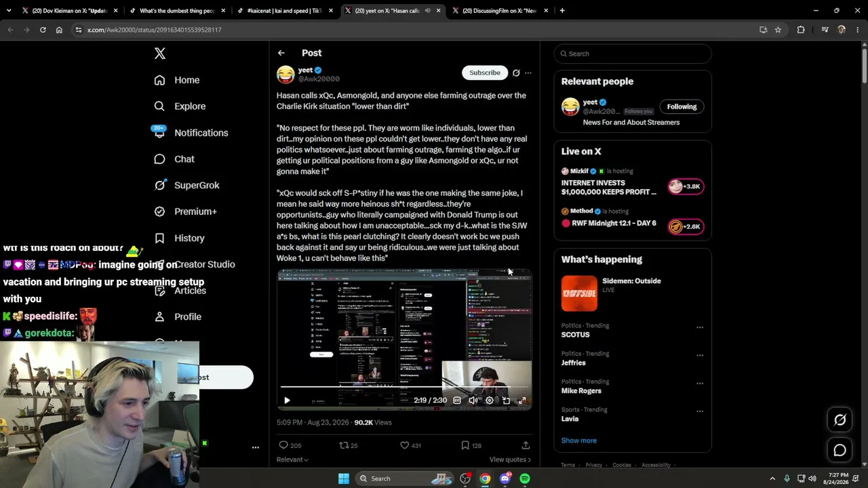Open more options for SCOTUS trend

coord(700,327)
